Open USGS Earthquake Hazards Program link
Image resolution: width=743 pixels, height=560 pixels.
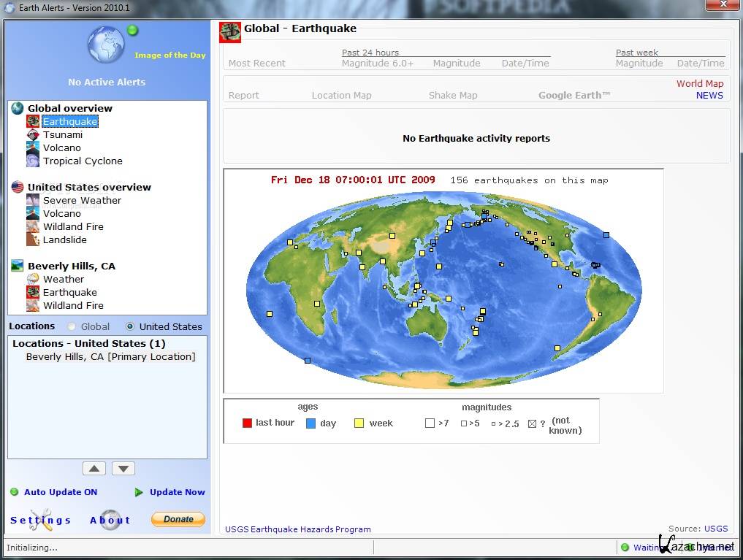click(297, 529)
